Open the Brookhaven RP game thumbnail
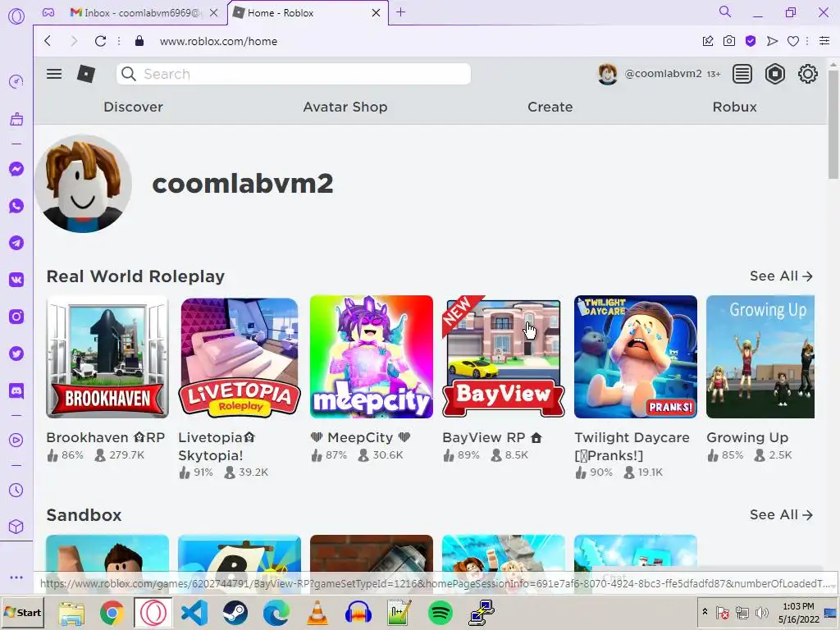The width and height of the screenshot is (840, 630). coord(107,357)
